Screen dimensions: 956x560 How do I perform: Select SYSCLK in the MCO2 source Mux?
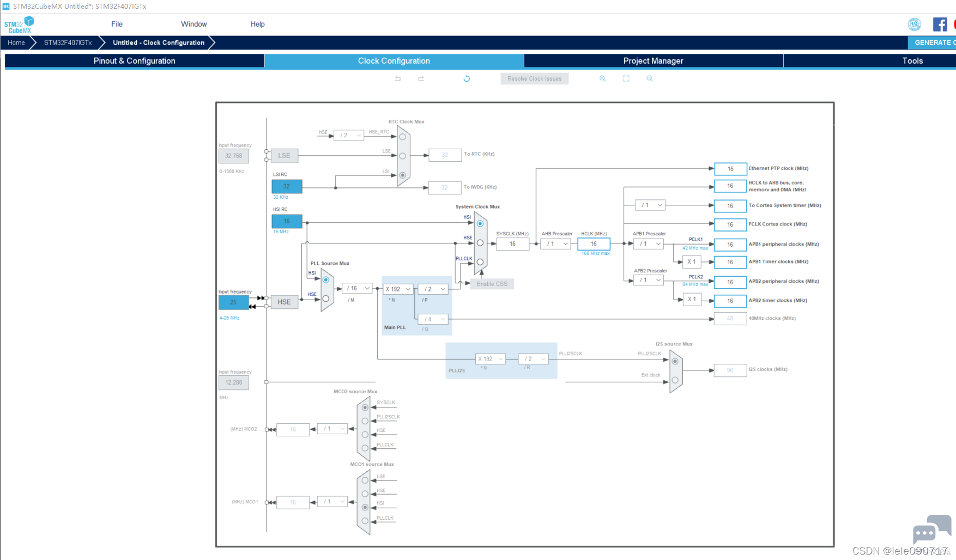tap(365, 407)
